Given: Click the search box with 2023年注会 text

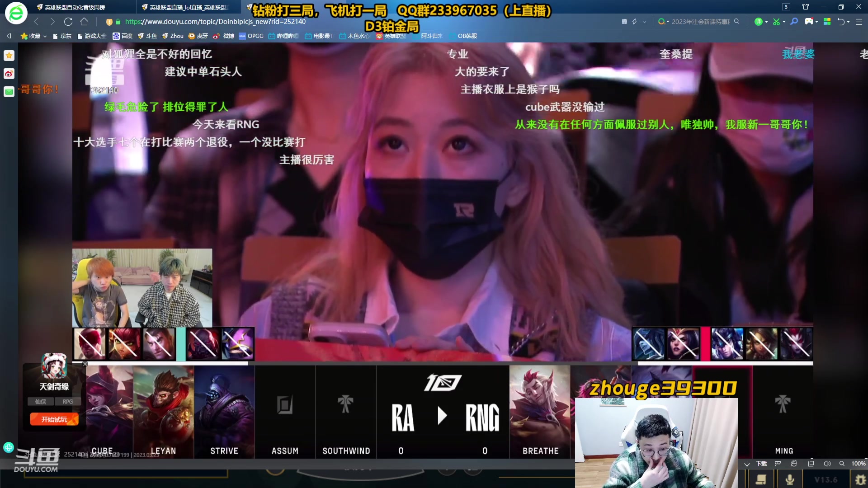Looking at the screenshot, I should 701,22.
